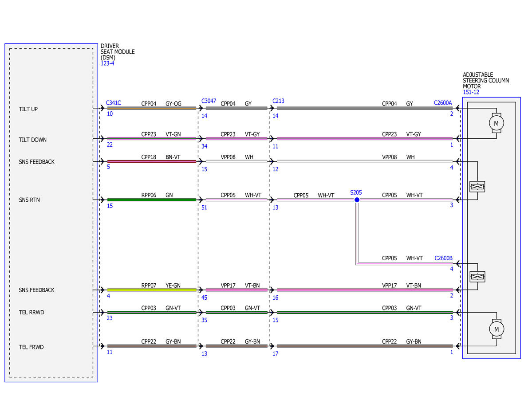Click the telescope motor symbol near CPP22 GY-BN
The height and width of the screenshot is (411, 532).
497,329
